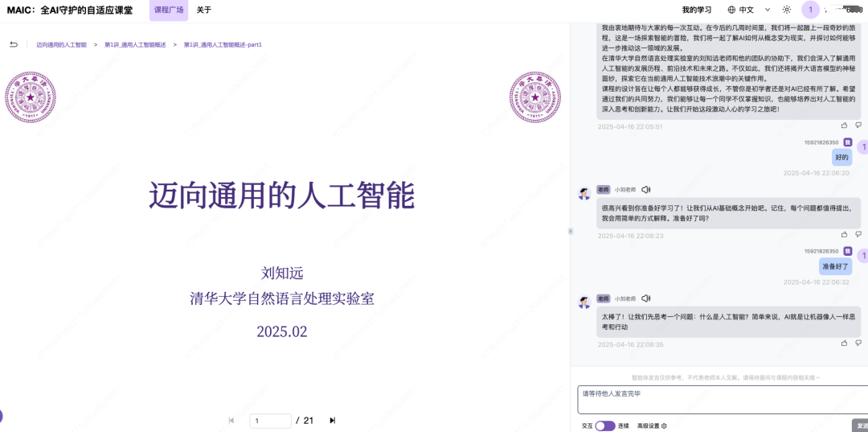The height and width of the screenshot is (432, 868).
Task: Click breadcrumb 第1讲_通用人工智能概述-part1
Action: tap(223, 44)
